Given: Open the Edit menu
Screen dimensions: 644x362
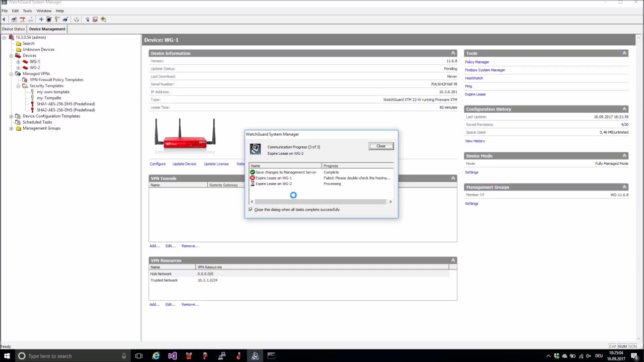Looking at the screenshot, I should [x=15, y=11].
